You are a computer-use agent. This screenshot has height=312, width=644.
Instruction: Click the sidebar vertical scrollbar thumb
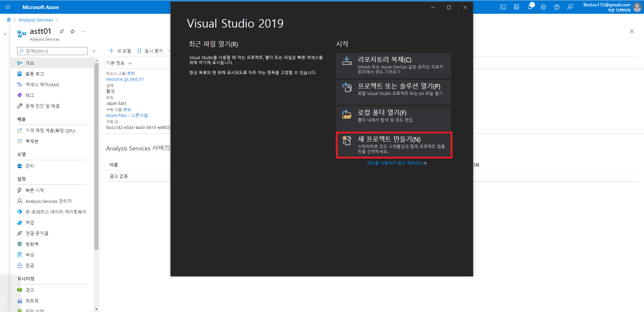click(x=97, y=157)
